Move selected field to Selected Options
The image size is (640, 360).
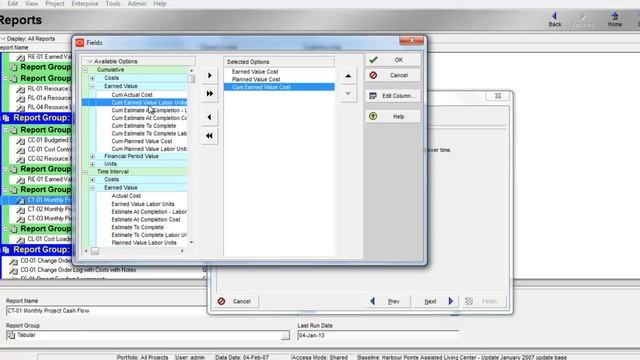(x=210, y=76)
